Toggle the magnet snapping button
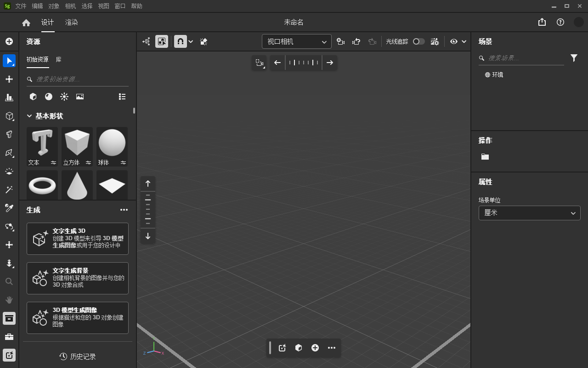Viewport: 588px width, 368px height. [181, 41]
